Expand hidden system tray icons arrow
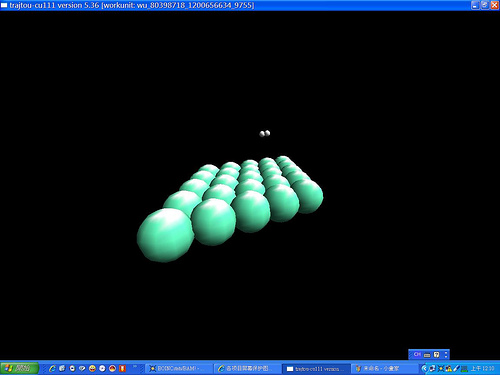500x375 pixels. (424, 368)
